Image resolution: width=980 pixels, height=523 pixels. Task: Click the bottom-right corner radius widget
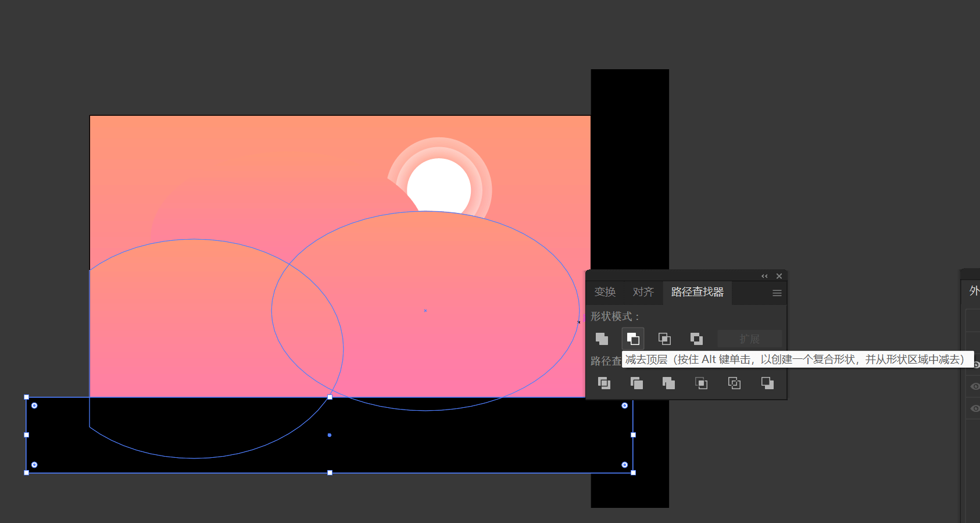[x=625, y=465]
